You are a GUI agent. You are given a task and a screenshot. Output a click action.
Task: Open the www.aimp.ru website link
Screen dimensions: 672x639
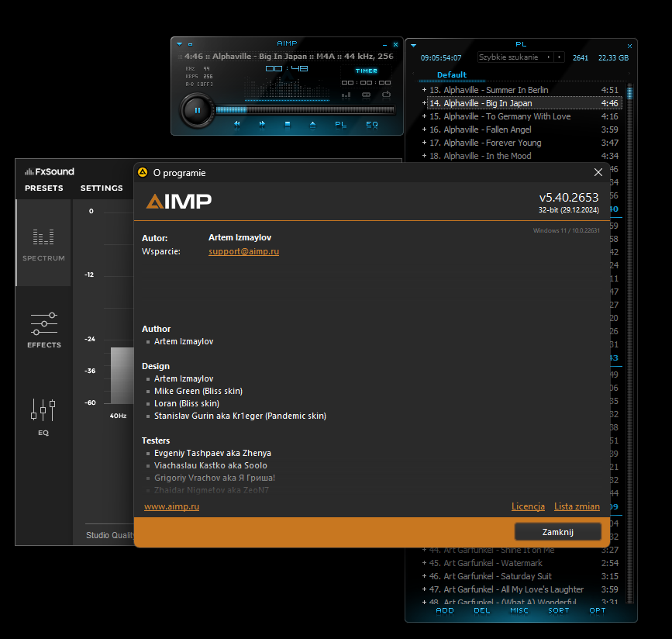coord(171,506)
